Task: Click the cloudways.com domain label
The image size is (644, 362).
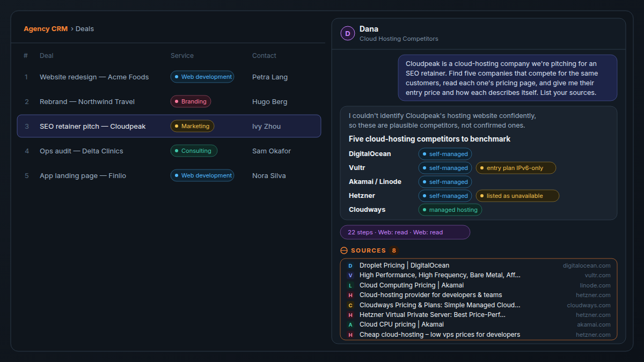Action: (x=589, y=305)
